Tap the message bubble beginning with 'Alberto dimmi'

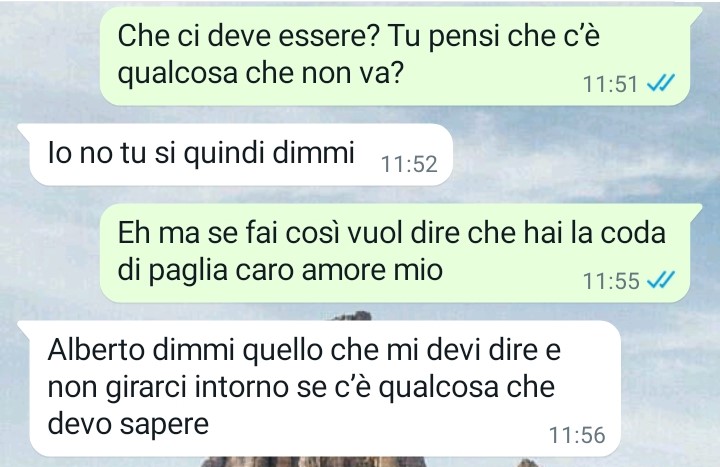tap(319, 388)
